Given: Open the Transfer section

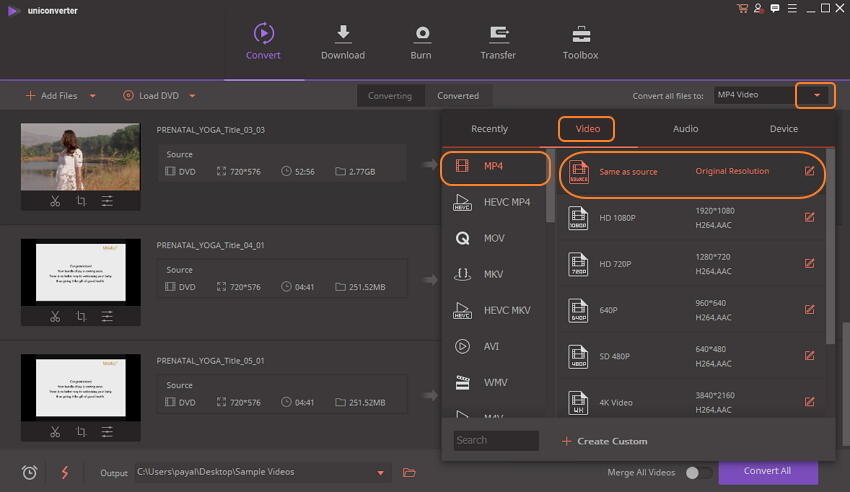Looking at the screenshot, I should coord(498,41).
